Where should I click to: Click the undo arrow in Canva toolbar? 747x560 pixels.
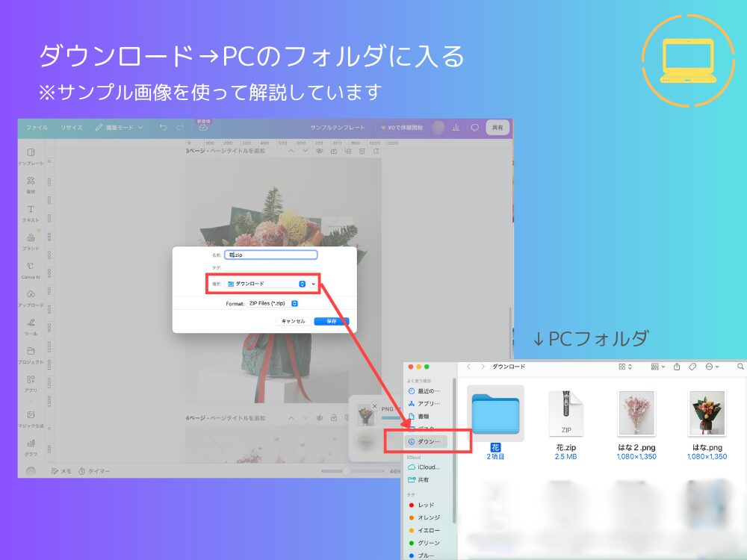(164, 127)
